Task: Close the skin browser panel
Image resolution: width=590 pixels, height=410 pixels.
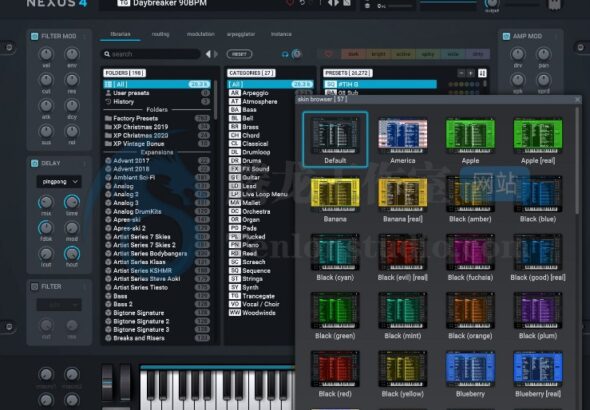Action: pyautogui.click(x=578, y=99)
